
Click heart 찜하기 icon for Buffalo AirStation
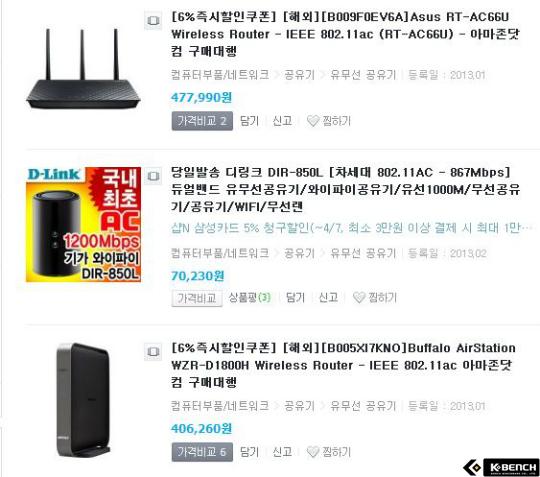313,452
